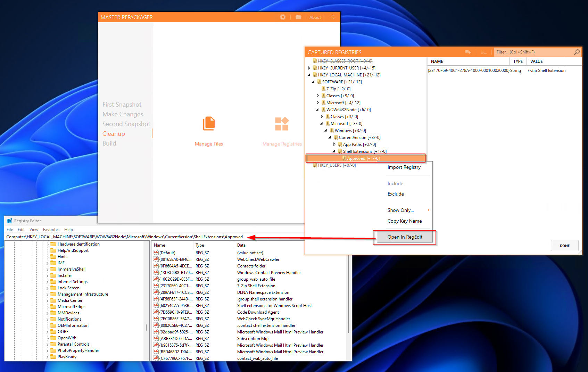588x372 pixels.
Task: Click the HKEY_CLASSES_ROOT folder icon
Action: [x=315, y=61]
